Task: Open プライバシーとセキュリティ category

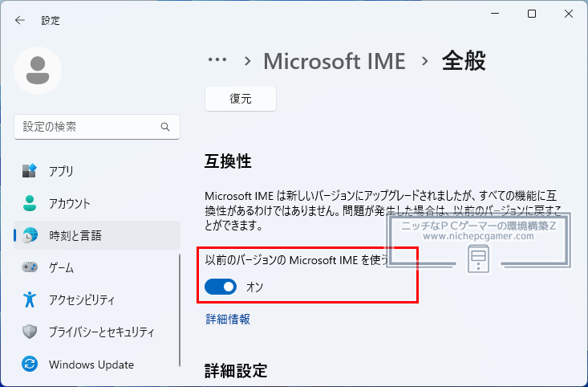Action: (x=97, y=332)
